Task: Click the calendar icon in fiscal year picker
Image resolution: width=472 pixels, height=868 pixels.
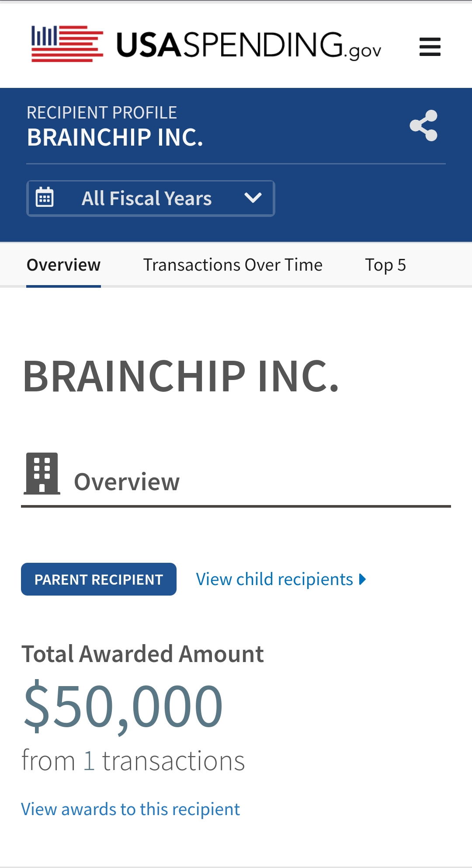Action: (45, 198)
